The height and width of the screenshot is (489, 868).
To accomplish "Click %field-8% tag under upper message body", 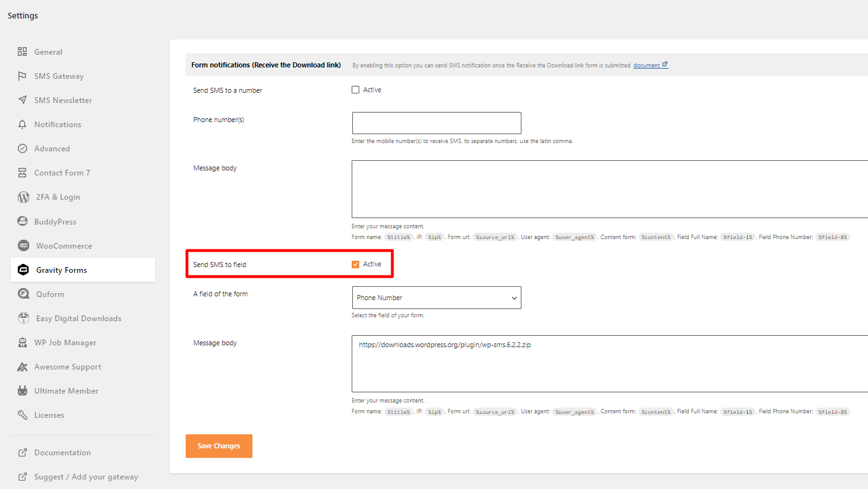I will pos(832,237).
